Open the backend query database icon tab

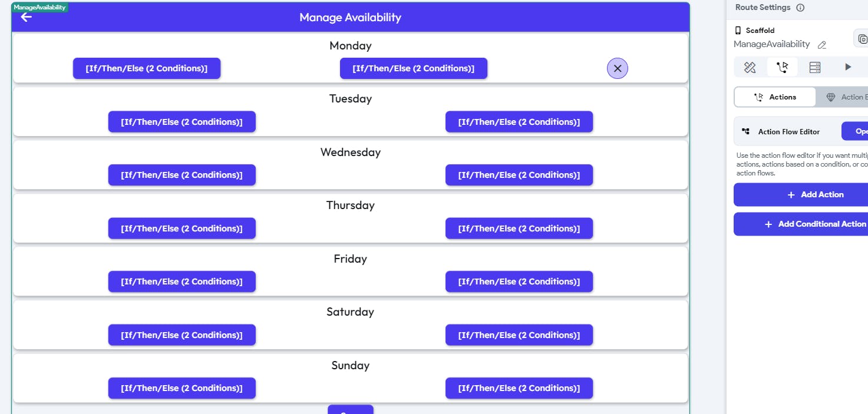coord(815,67)
